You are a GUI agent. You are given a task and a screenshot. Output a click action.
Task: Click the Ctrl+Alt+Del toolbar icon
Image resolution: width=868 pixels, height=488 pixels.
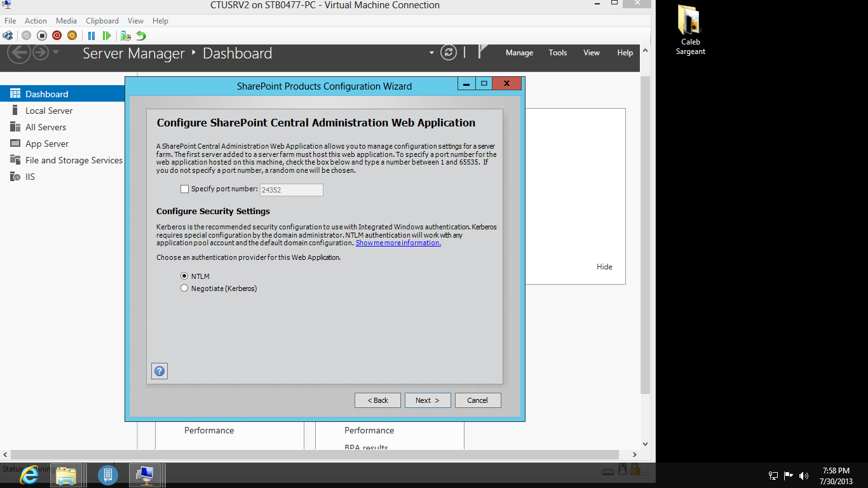tap(8, 36)
